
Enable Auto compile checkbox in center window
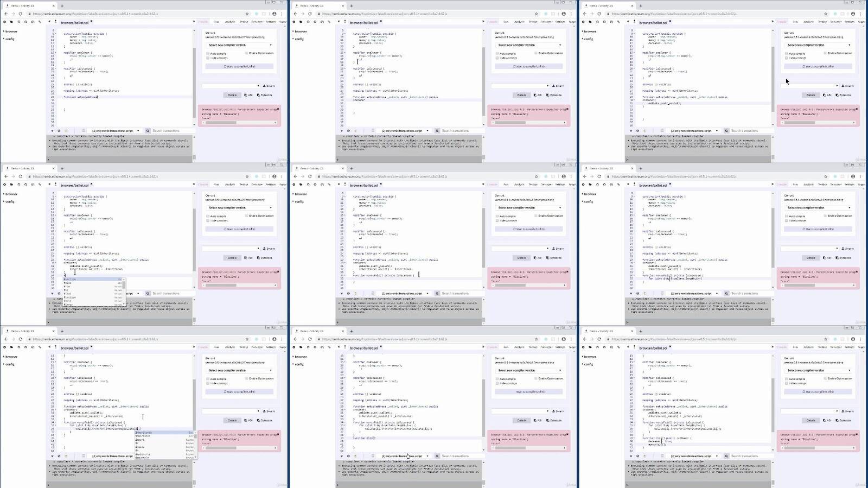coord(497,216)
